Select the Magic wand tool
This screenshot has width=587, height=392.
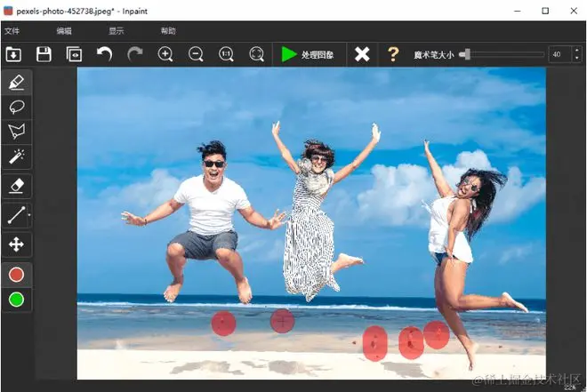15,157
